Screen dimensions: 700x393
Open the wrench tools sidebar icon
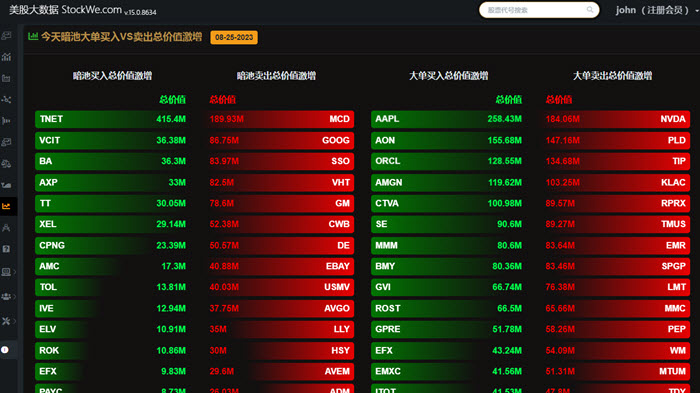click(6, 321)
